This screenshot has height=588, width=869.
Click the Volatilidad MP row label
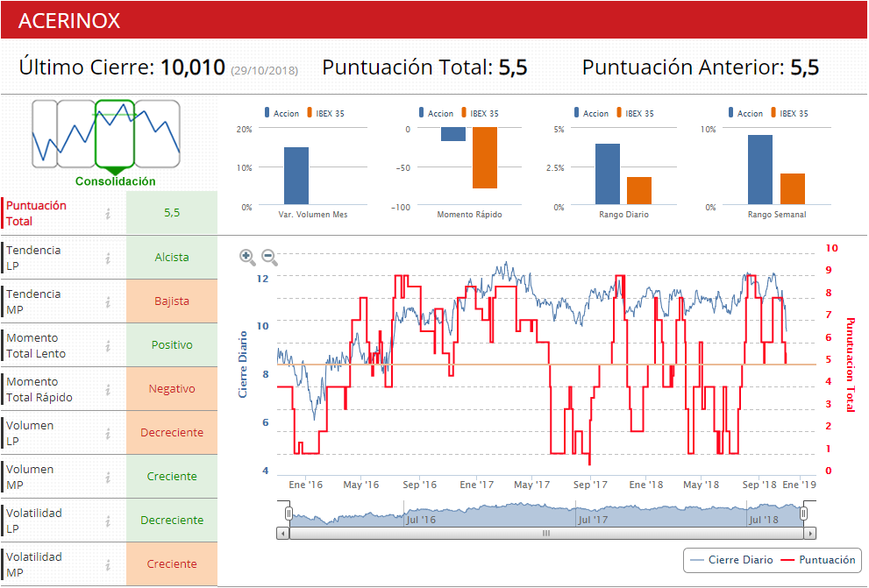(x=34, y=564)
